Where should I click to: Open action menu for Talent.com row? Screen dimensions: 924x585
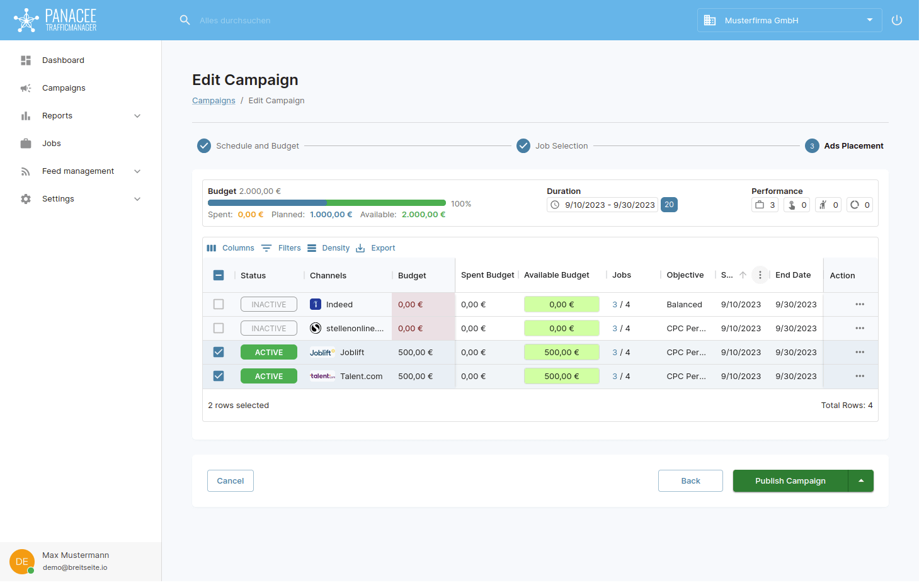coord(859,376)
